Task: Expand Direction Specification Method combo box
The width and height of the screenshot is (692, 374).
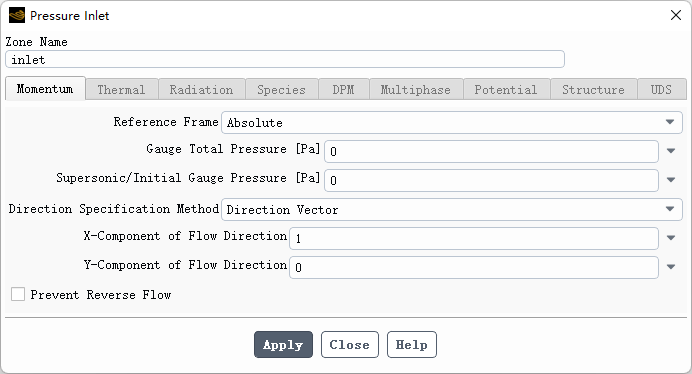Action: [451, 209]
